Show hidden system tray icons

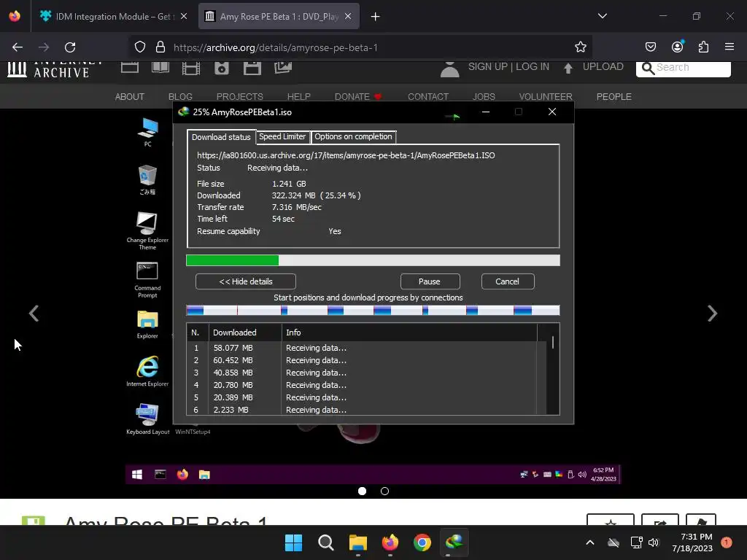tap(589, 542)
